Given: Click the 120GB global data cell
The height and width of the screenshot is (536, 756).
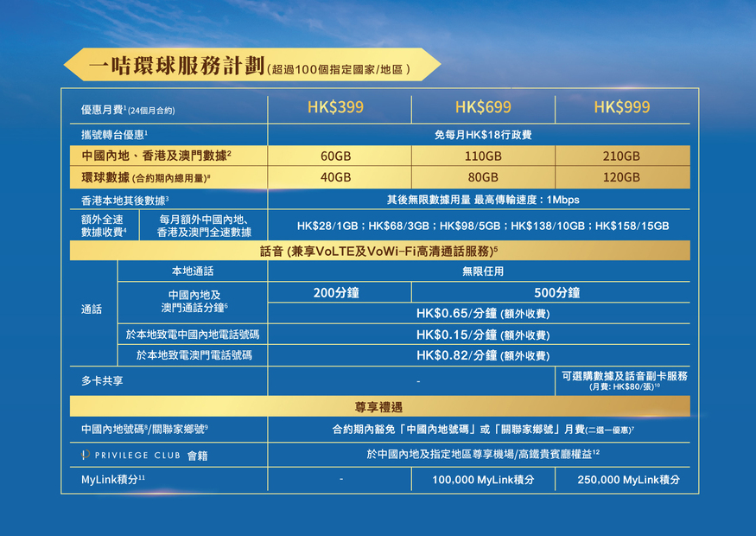Looking at the screenshot, I should [x=621, y=177].
